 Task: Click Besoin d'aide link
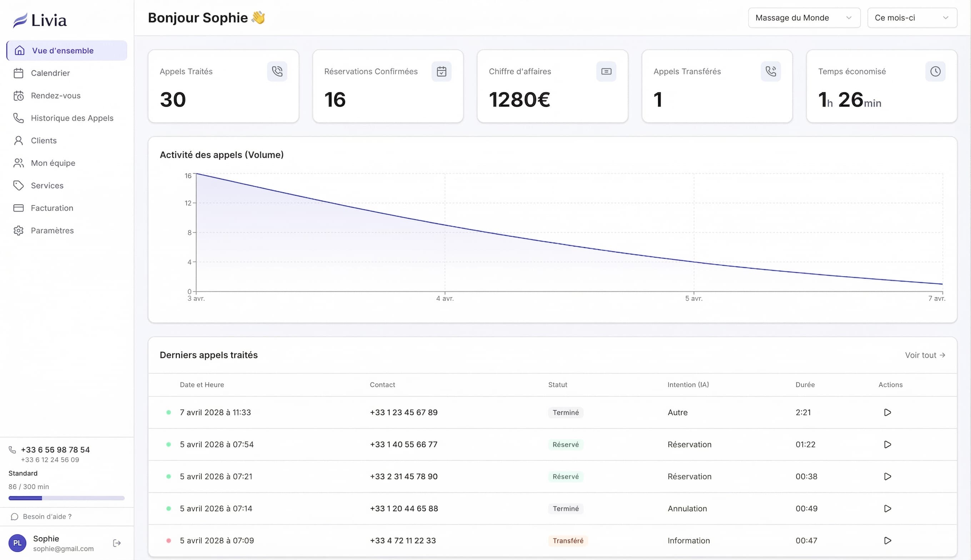(x=46, y=516)
